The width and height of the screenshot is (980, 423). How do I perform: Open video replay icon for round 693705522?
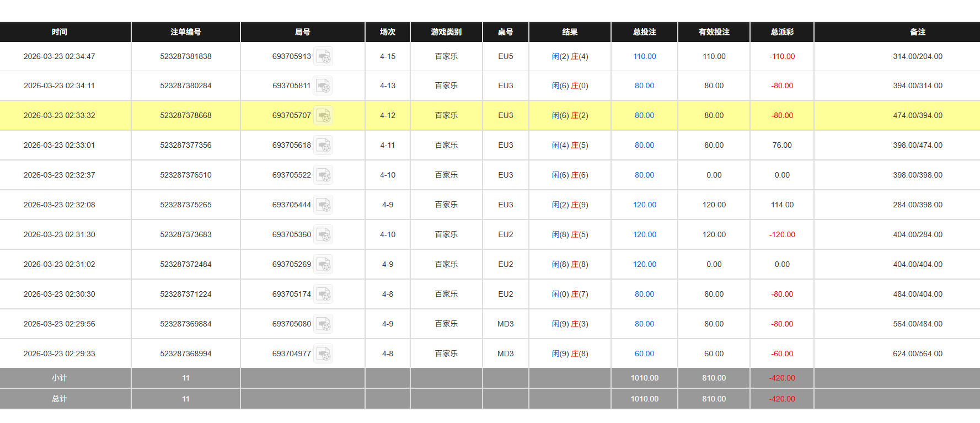(323, 175)
